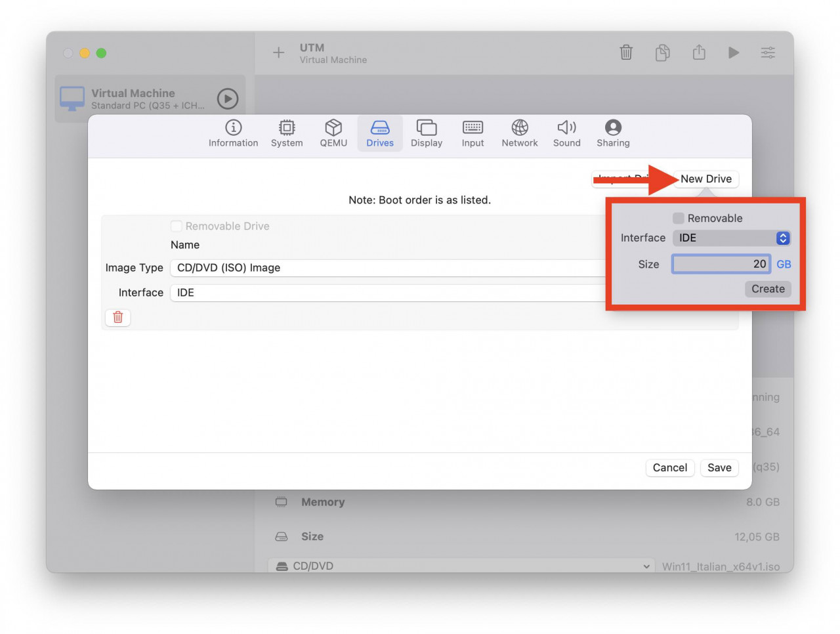Go to the Network tab
The height and width of the screenshot is (634, 840).
520,133
